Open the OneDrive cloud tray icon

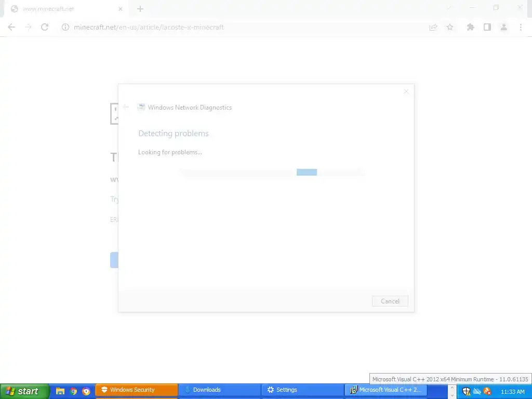[477, 392]
